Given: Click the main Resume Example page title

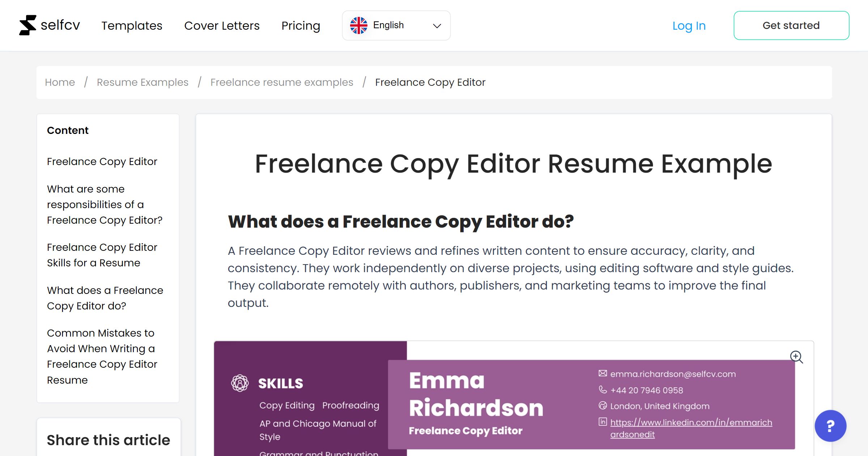Looking at the screenshot, I should click(514, 164).
